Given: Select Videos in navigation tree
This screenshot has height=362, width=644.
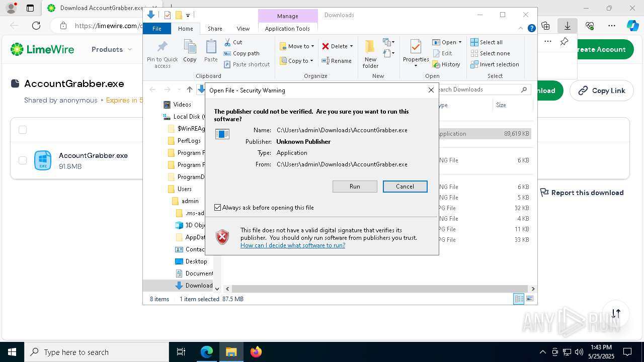Looking at the screenshot, I should click(182, 105).
